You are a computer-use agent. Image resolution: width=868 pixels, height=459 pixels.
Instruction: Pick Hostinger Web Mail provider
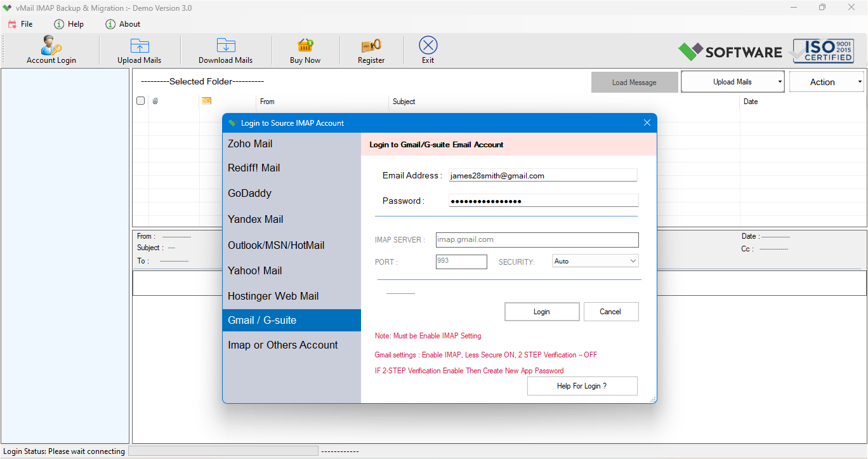(291, 296)
